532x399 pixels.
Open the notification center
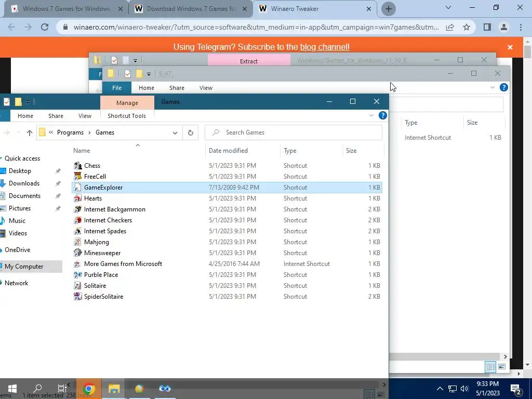pyautogui.click(x=516, y=389)
